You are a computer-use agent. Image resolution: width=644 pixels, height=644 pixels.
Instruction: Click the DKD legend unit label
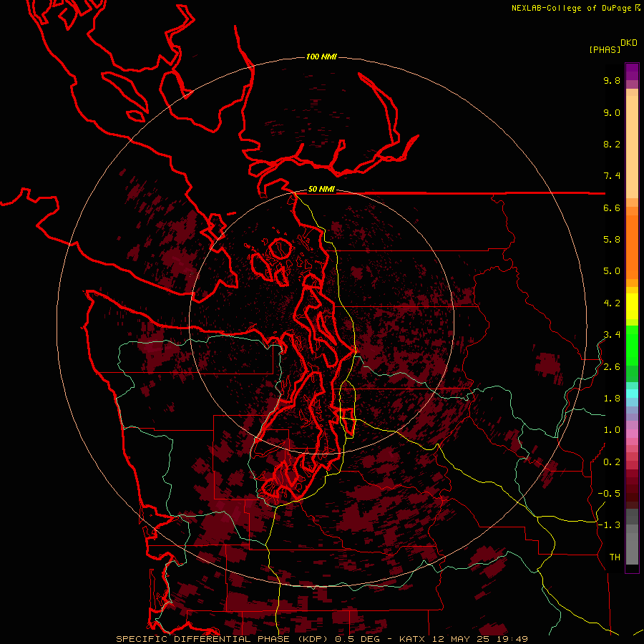629,43
